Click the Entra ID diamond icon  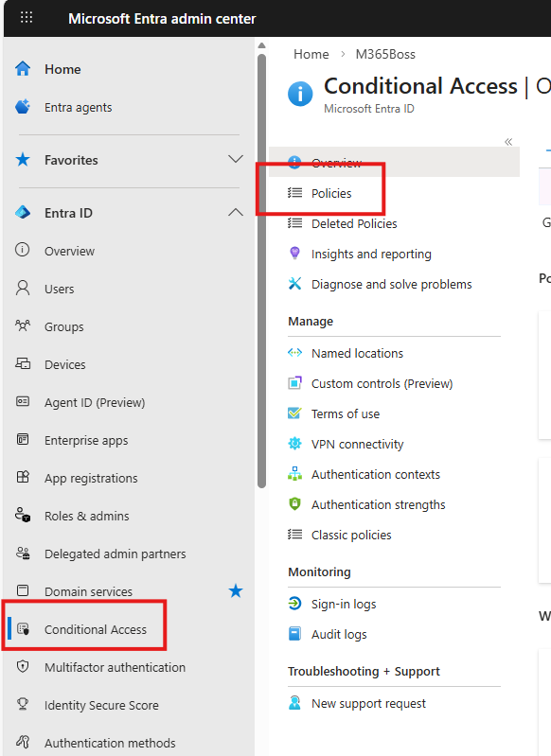pos(23,212)
